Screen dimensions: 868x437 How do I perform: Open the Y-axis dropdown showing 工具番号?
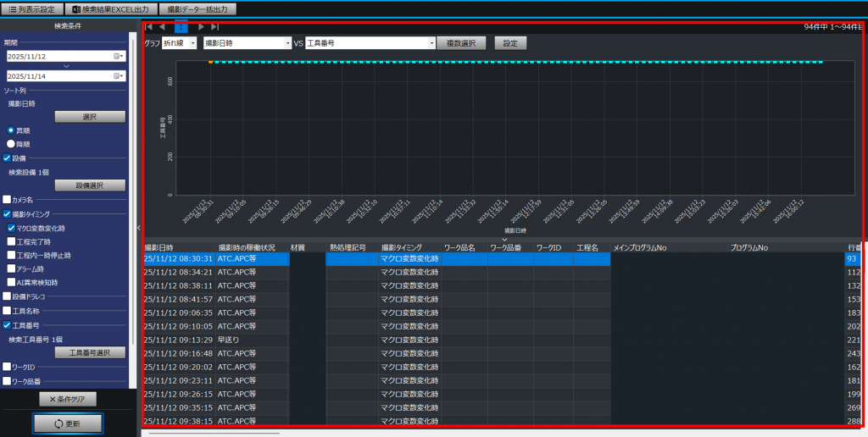click(370, 42)
